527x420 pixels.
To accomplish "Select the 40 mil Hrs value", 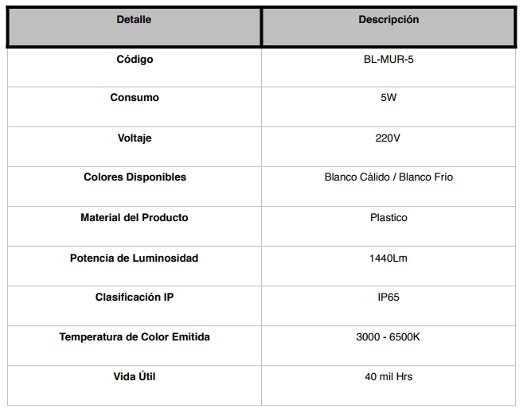I will click(x=388, y=377).
